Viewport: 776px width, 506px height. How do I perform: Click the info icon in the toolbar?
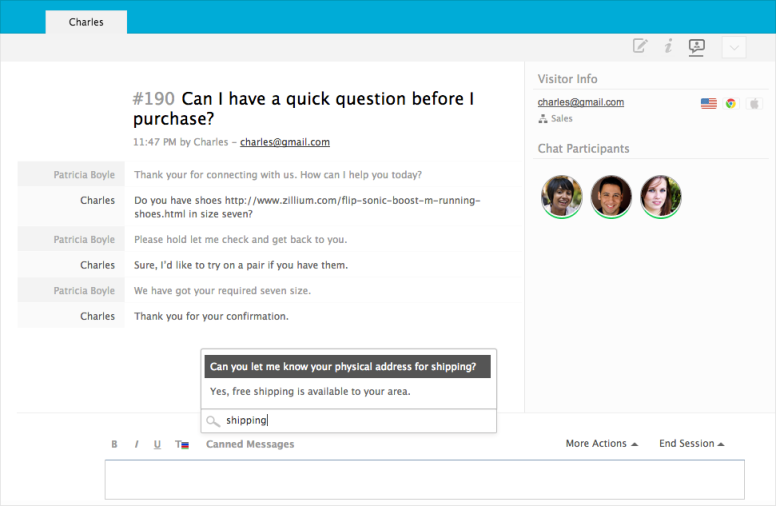[x=668, y=46]
